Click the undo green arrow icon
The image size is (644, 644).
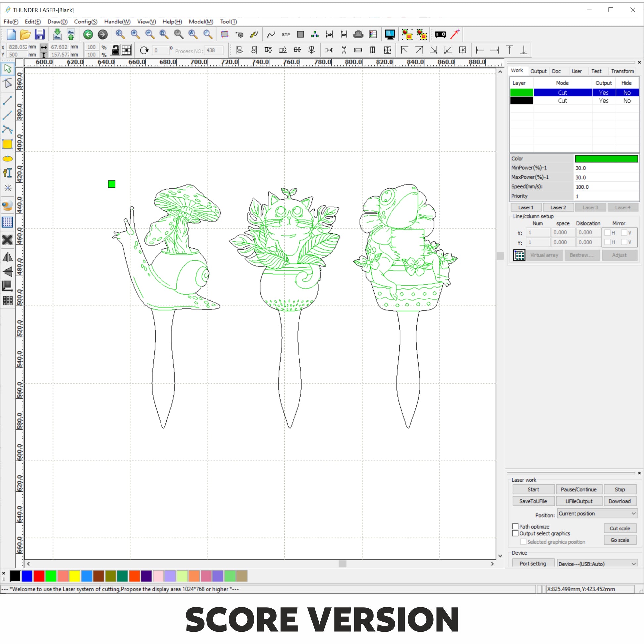88,34
